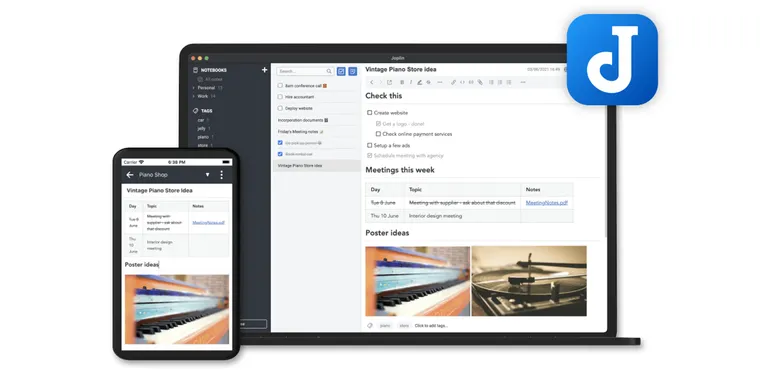Click to add tags below note
This screenshot has width=760, height=380.
[x=431, y=326]
